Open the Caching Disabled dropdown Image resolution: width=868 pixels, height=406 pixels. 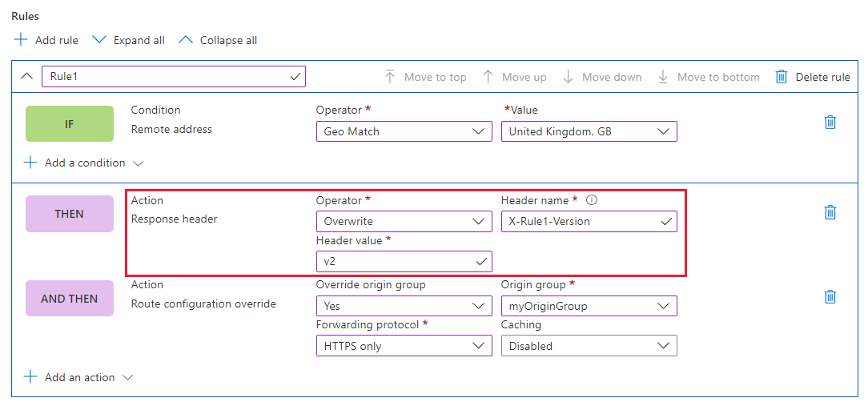589,346
